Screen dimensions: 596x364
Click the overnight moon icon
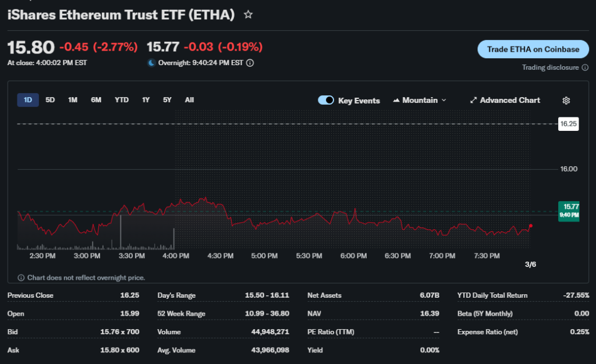click(151, 63)
